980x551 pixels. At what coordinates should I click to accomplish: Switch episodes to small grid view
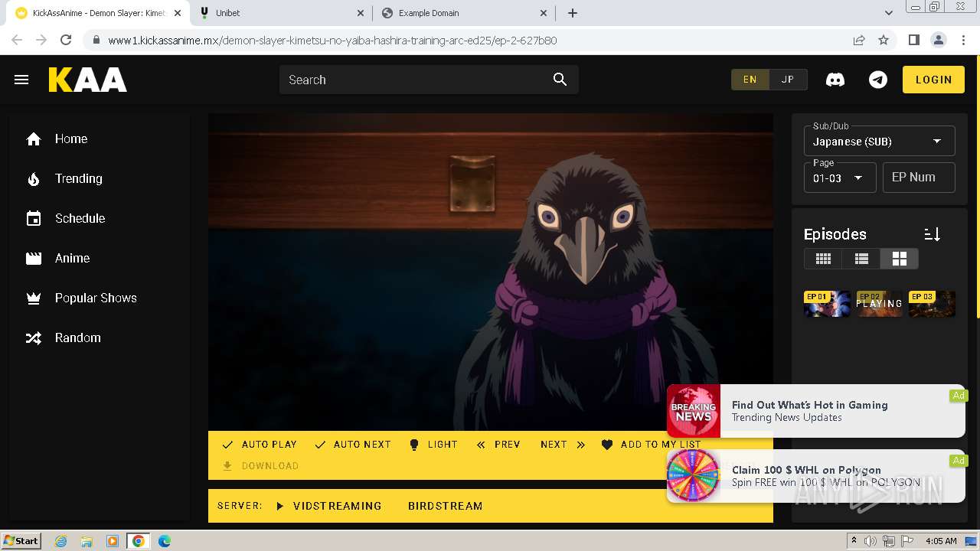point(823,259)
